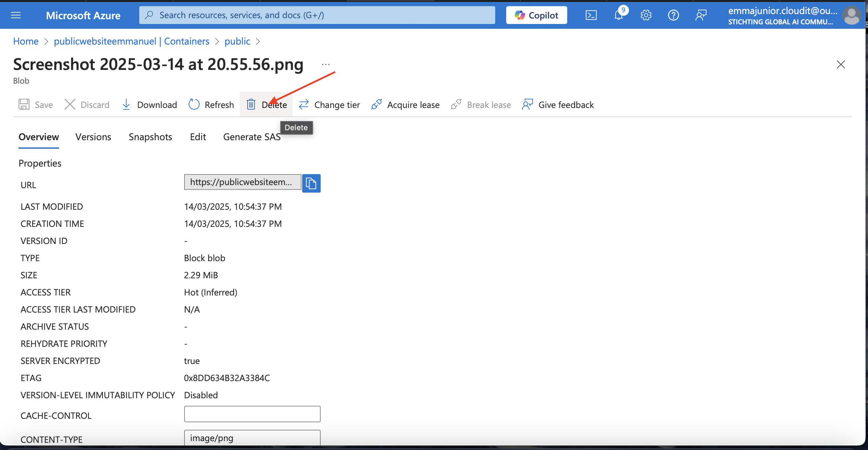Screen dimensions: 868x450
Task: Open the Edit tab
Action: (198, 137)
